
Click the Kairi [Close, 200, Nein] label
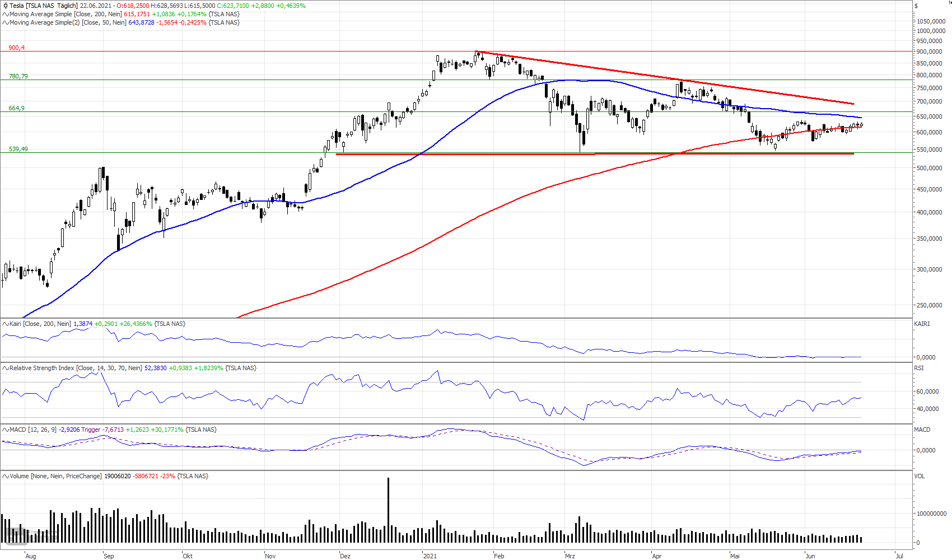click(40, 324)
